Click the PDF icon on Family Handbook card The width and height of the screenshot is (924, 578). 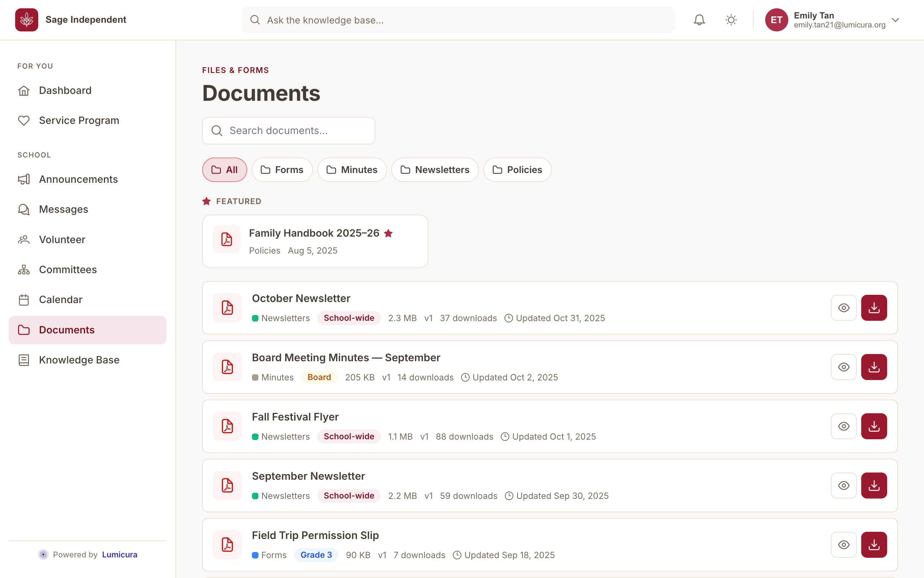click(227, 239)
